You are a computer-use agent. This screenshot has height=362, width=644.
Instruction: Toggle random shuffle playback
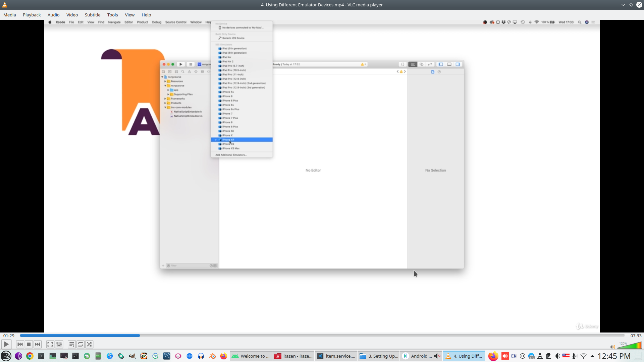pyautogui.click(x=89, y=344)
